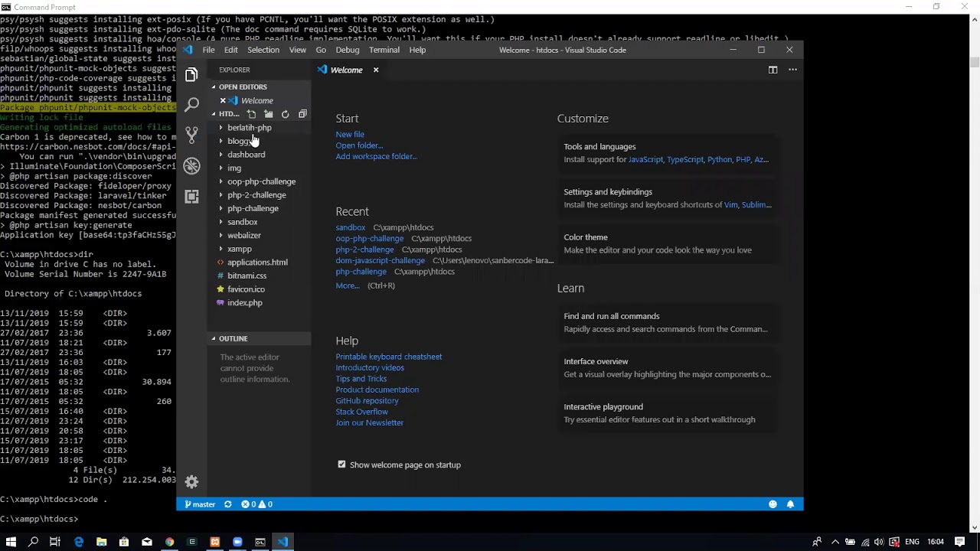Collapse the Outline section
This screenshot has width=980, height=551.
pos(233,338)
